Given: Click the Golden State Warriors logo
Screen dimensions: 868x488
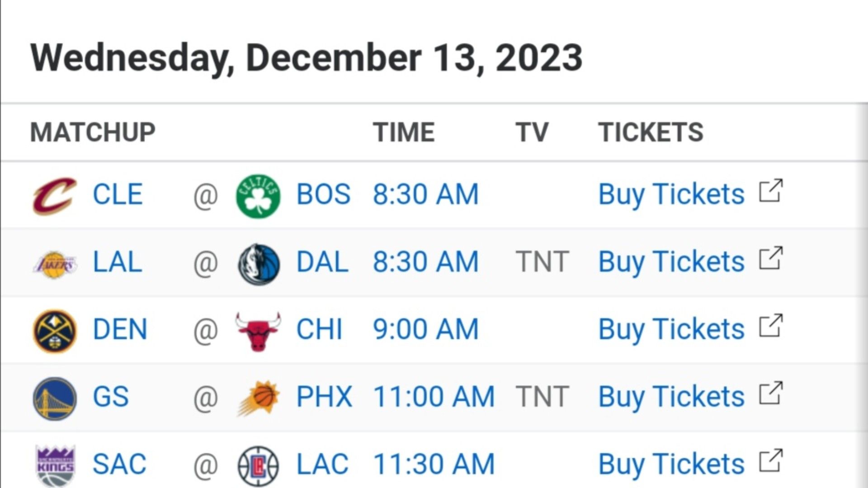Looking at the screenshot, I should tap(55, 399).
